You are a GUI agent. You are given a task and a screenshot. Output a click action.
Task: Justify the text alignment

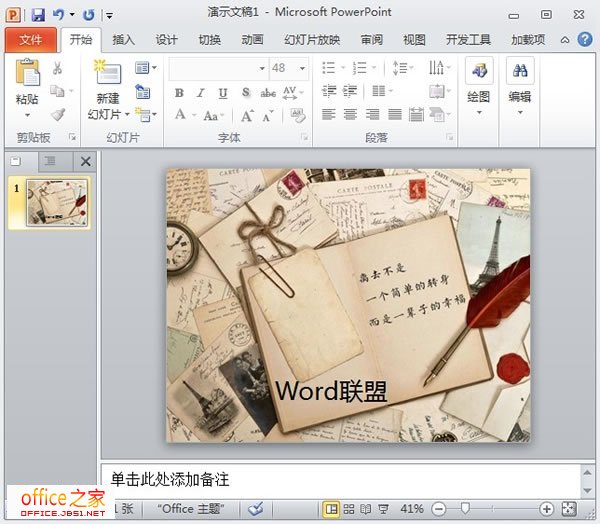click(x=395, y=114)
